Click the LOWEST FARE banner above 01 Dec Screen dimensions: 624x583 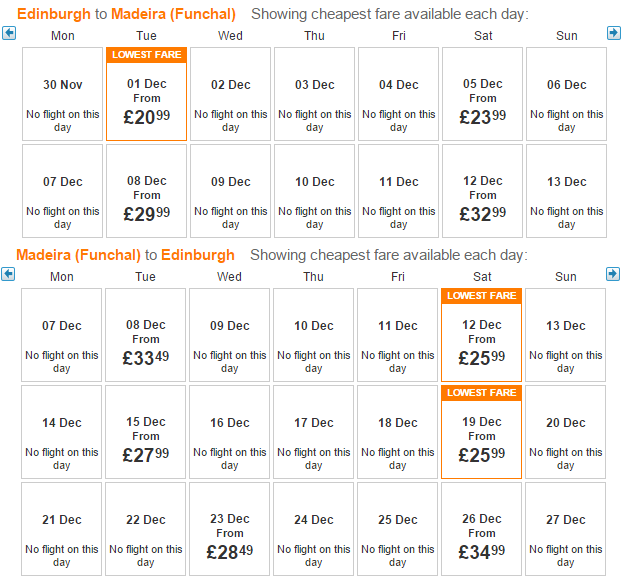click(146, 55)
